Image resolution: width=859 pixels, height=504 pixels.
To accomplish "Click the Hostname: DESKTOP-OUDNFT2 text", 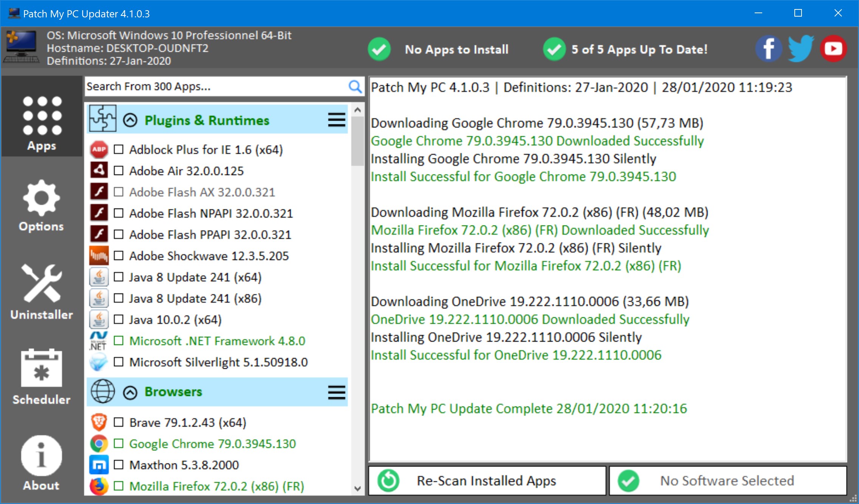I will click(x=127, y=48).
